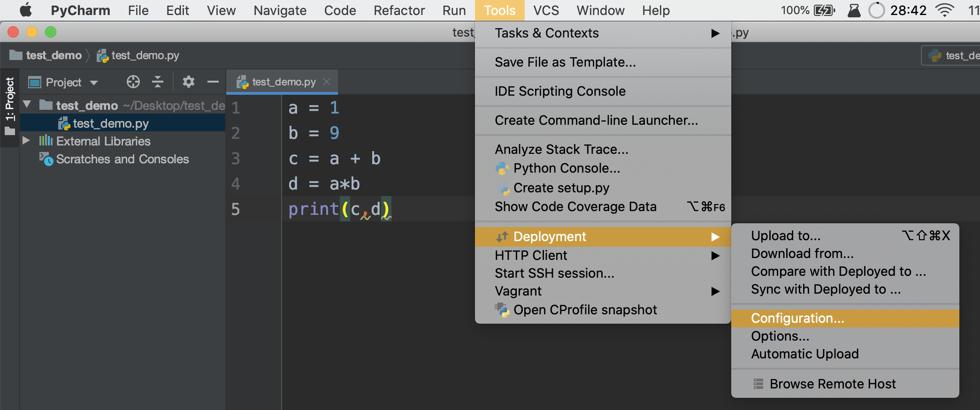This screenshot has height=410, width=980.
Task: Open the View menu
Action: (x=221, y=10)
